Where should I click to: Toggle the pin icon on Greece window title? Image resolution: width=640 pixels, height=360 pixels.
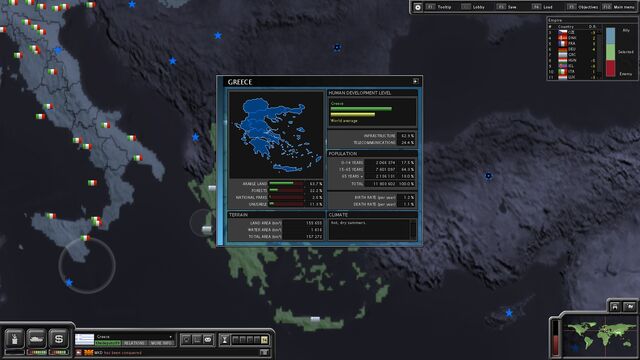[x=416, y=81]
